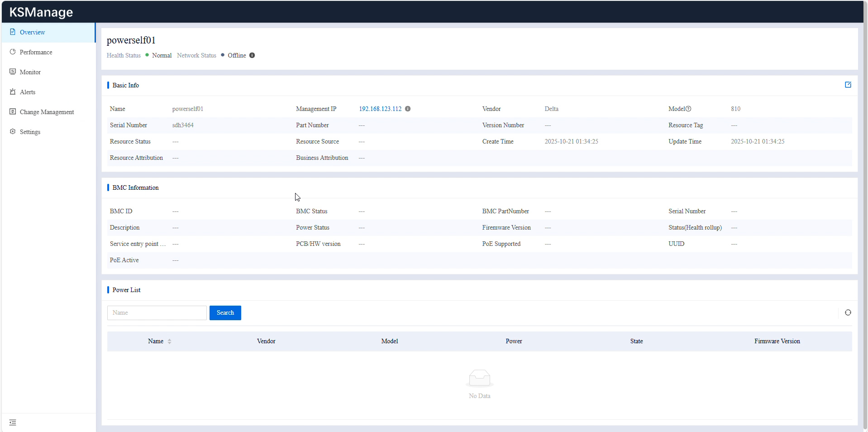The height and width of the screenshot is (432, 868).
Task: Click the KSManage logo title
Action: [x=41, y=12]
